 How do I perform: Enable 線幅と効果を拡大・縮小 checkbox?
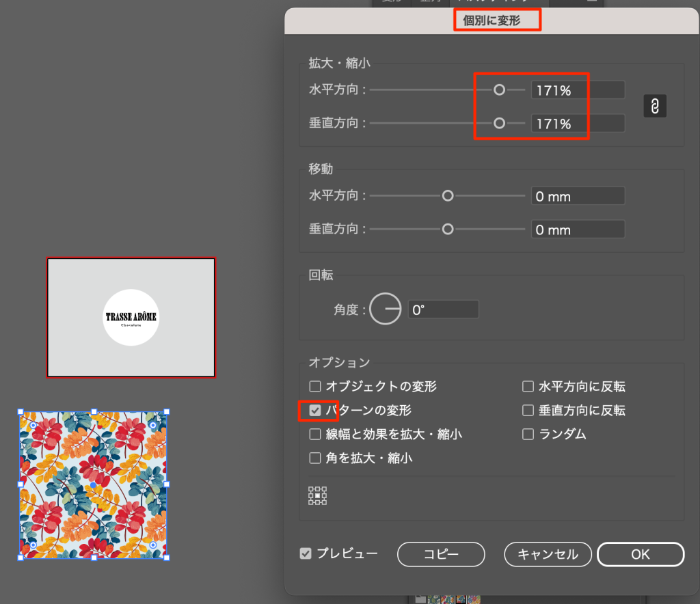[315, 434]
